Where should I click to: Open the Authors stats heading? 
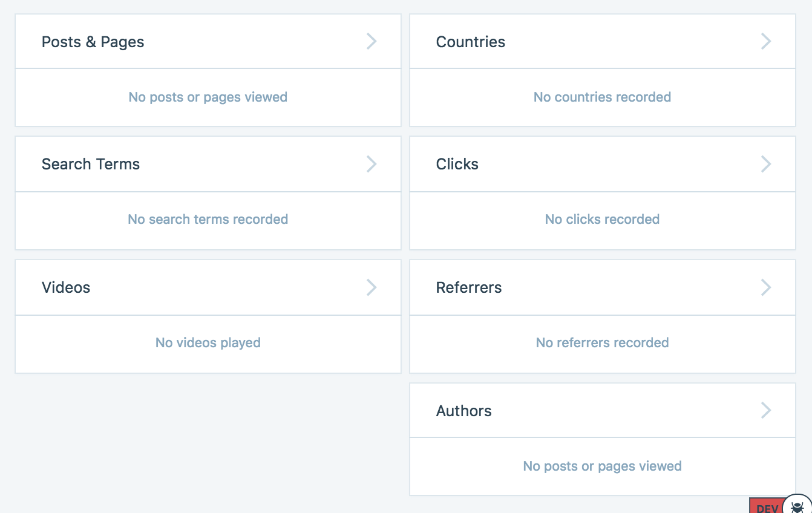464,411
